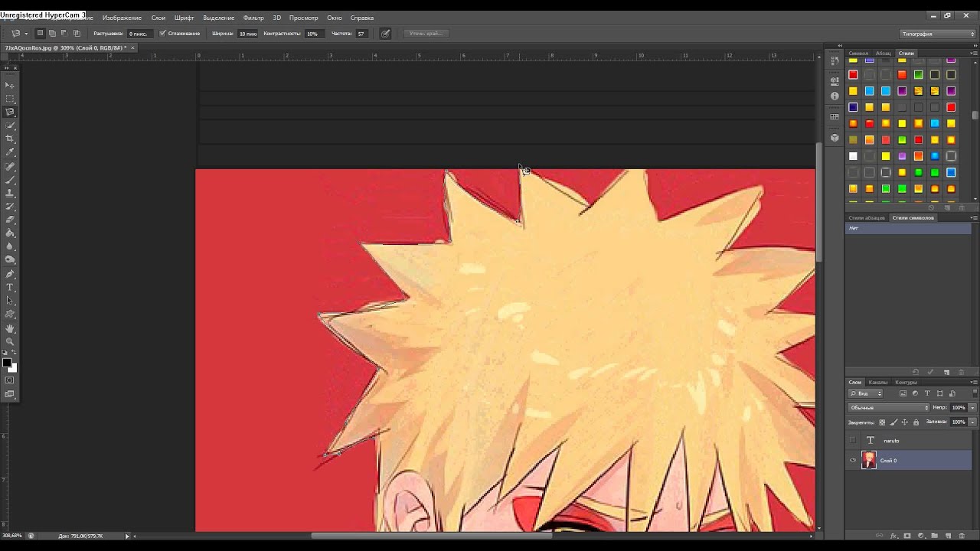
Task: Click the Уточн. край button
Action: click(x=425, y=34)
